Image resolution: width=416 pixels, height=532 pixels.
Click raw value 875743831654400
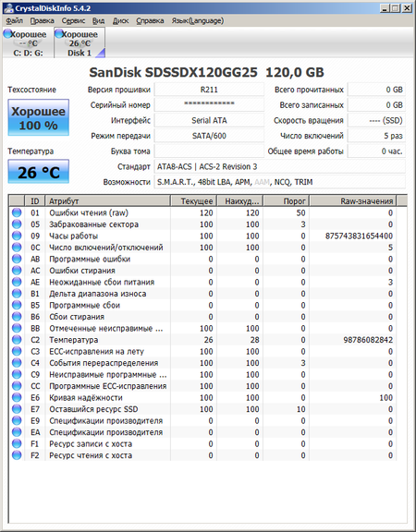tap(359, 236)
